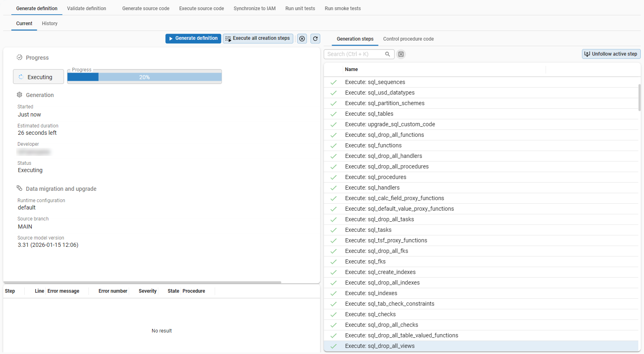Click the checkmark beside sql_tables
The width and height of the screenshot is (644, 354).
coord(334,114)
